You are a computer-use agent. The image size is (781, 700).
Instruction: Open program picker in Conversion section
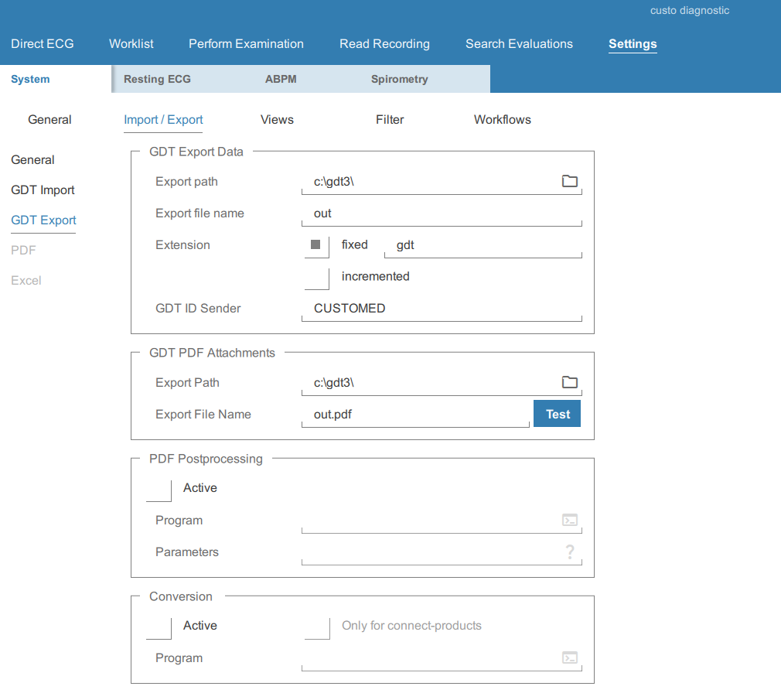pos(569,658)
